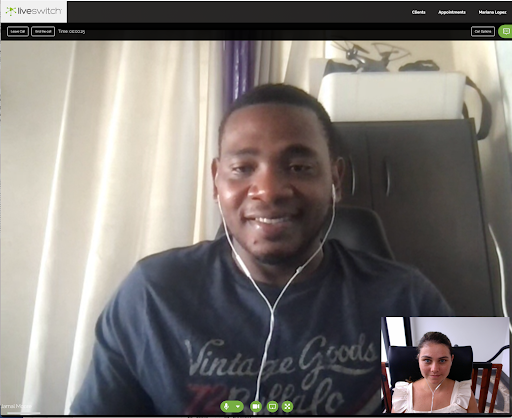
Task: Turn off the video camera
Action: point(256,406)
